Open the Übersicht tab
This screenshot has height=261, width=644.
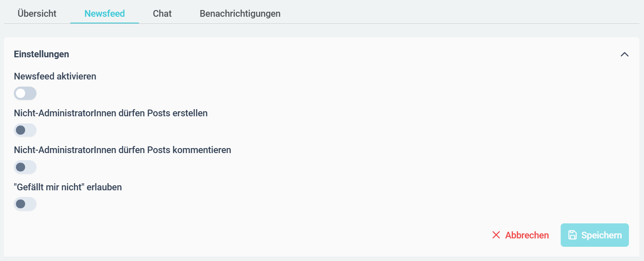37,13
